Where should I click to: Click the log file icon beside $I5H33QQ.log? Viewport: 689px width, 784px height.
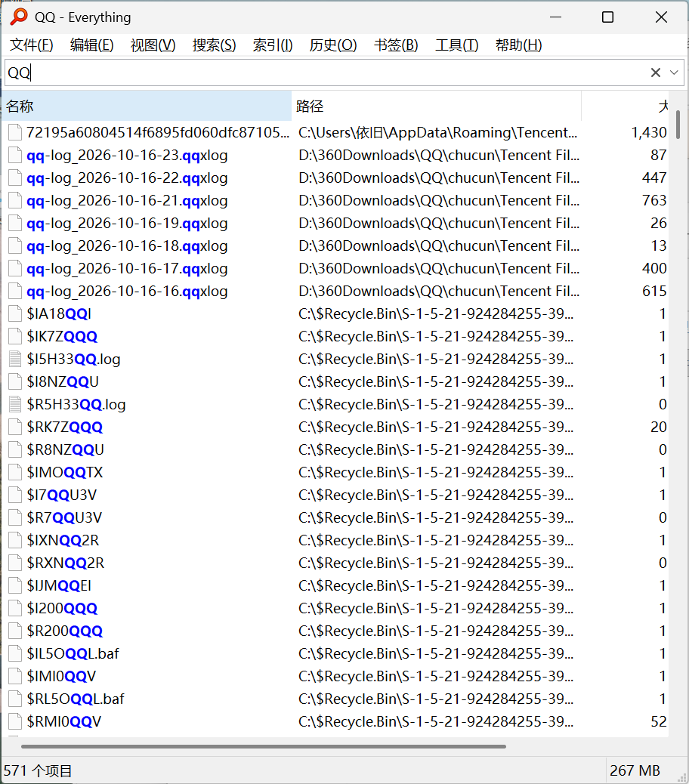click(x=16, y=359)
